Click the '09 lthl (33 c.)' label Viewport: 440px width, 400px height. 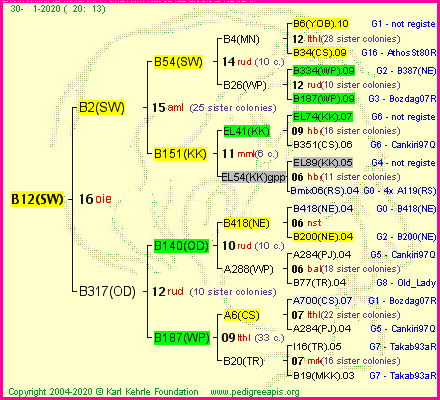(253, 338)
